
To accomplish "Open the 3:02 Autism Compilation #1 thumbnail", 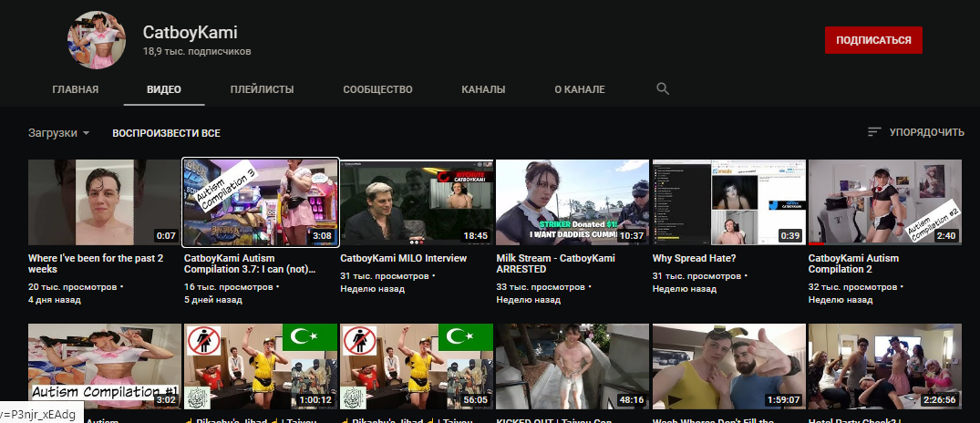I will [104, 366].
